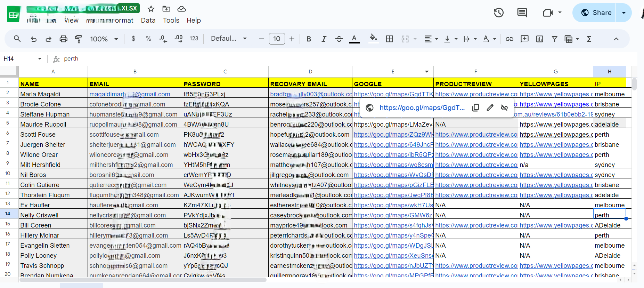Open the fill color picker
Image resolution: width=644 pixels, height=288 pixels.
(374, 38)
